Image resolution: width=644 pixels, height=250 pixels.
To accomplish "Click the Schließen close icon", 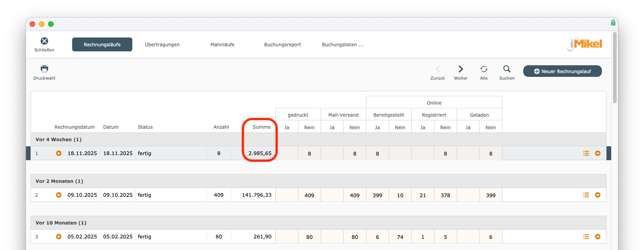I will pos(44,42).
